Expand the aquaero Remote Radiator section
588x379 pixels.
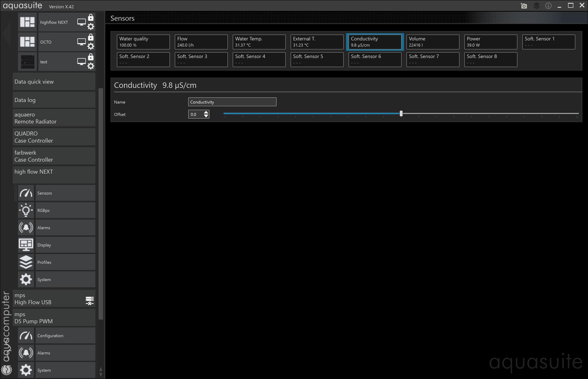click(x=54, y=118)
